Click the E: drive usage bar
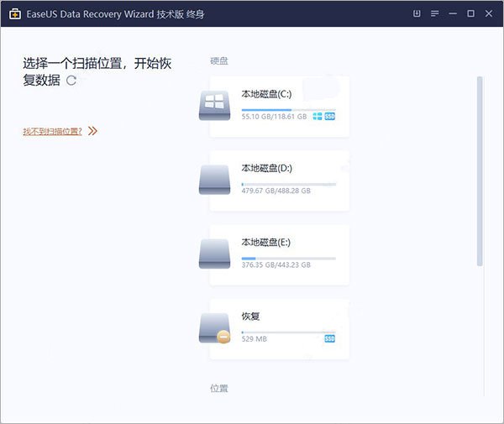This screenshot has width=504, height=424. coord(289,259)
